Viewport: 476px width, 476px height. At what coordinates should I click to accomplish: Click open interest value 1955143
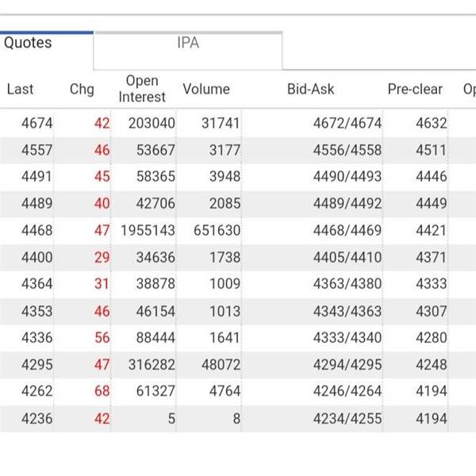tap(148, 230)
